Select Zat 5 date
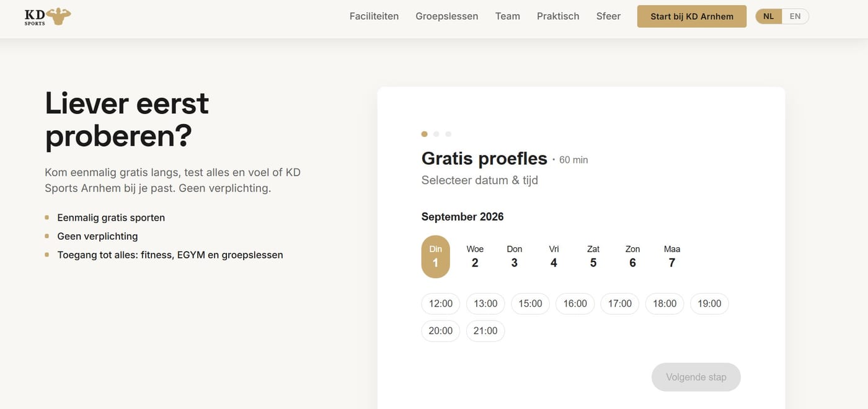The height and width of the screenshot is (409, 868). pos(593,257)
